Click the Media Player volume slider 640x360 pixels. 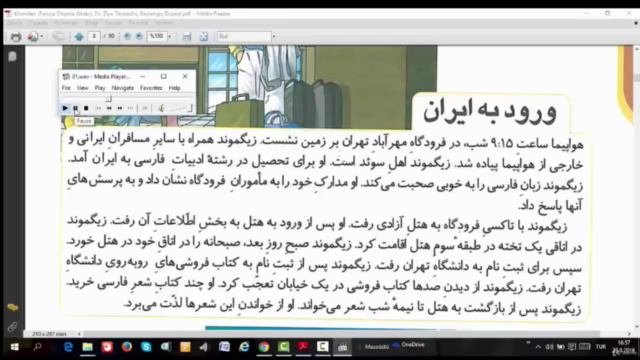(181, 108)
